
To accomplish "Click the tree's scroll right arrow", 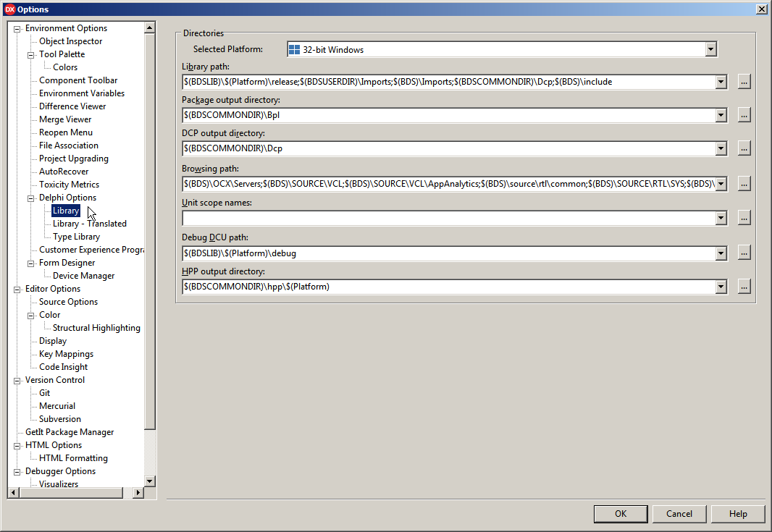I will tap(138, 493).
